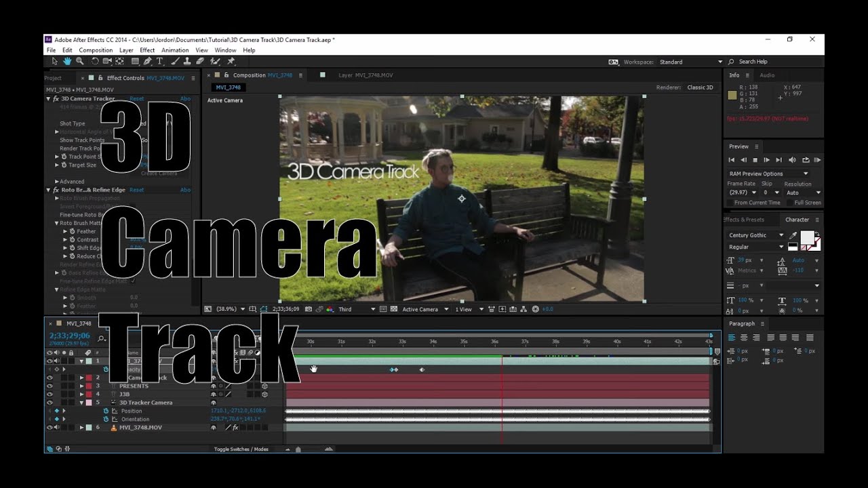The height and width of the screenshot is (488, 868).
Task: Click the eyedropper in Character panel
Action: point(793,236)
